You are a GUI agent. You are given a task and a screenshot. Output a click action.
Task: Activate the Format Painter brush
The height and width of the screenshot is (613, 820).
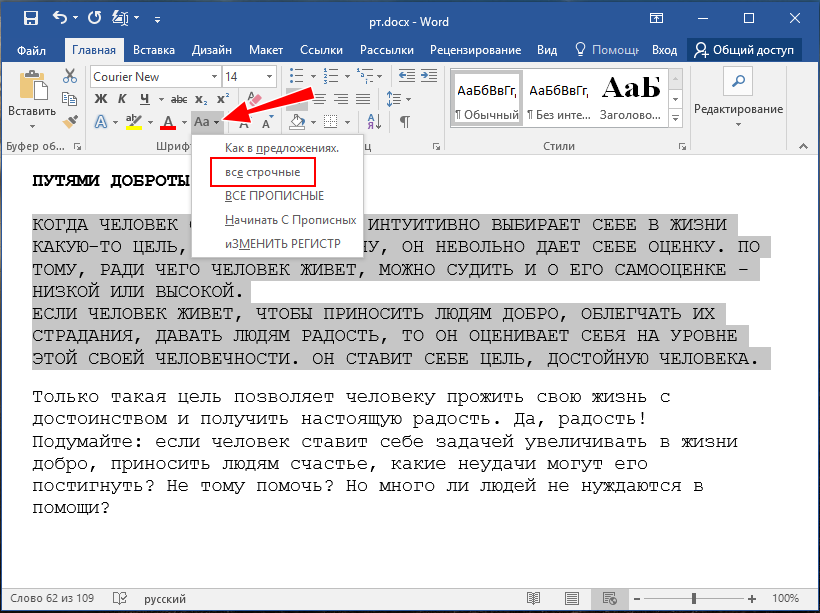click(x=70, y=121)
